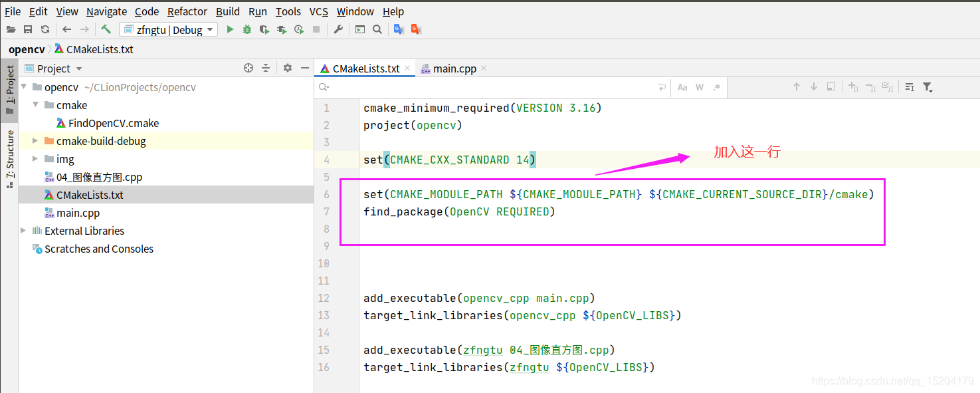Click the Save All disk icon
This screenshot has width=980, height=393.
(28, 29)
